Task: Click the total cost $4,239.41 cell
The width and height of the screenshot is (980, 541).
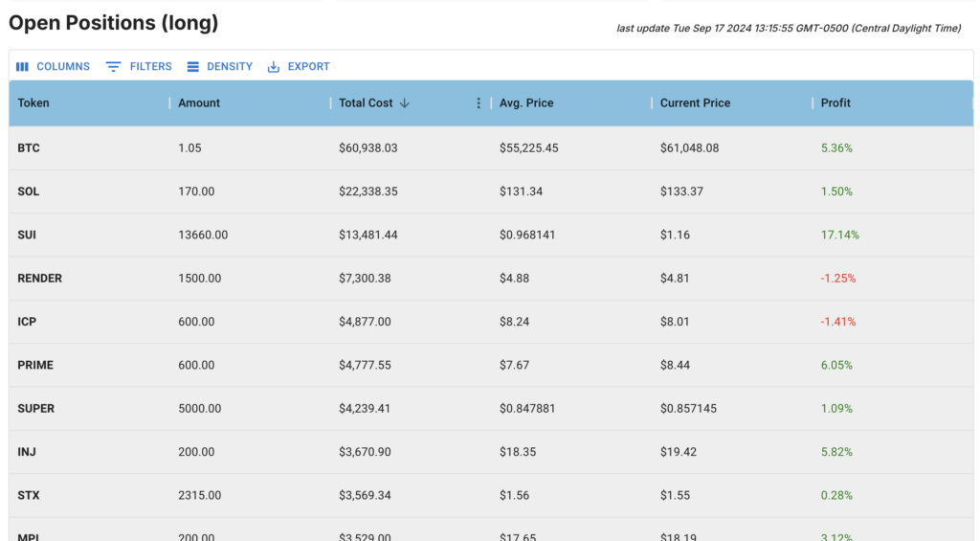Action: point(411,409)
